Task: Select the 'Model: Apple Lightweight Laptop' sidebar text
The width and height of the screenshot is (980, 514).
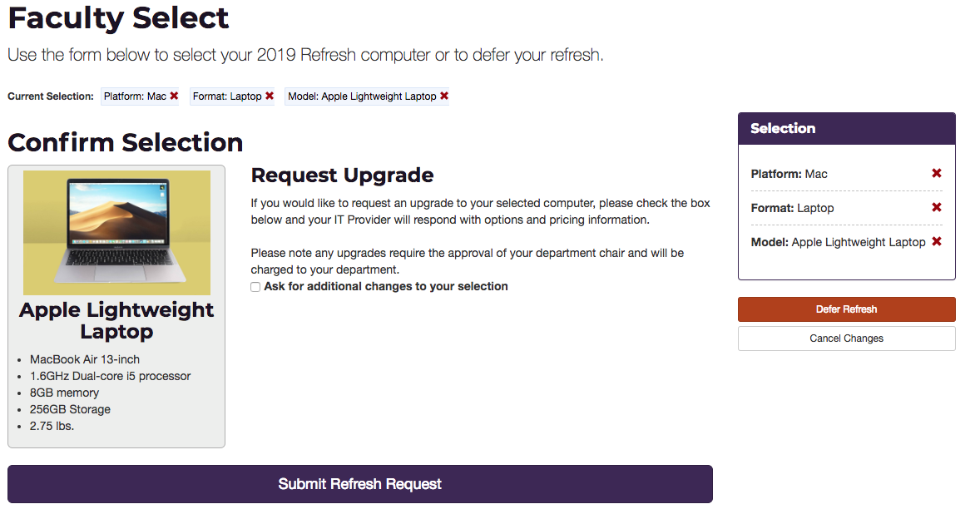Action: tap(838, 242)
